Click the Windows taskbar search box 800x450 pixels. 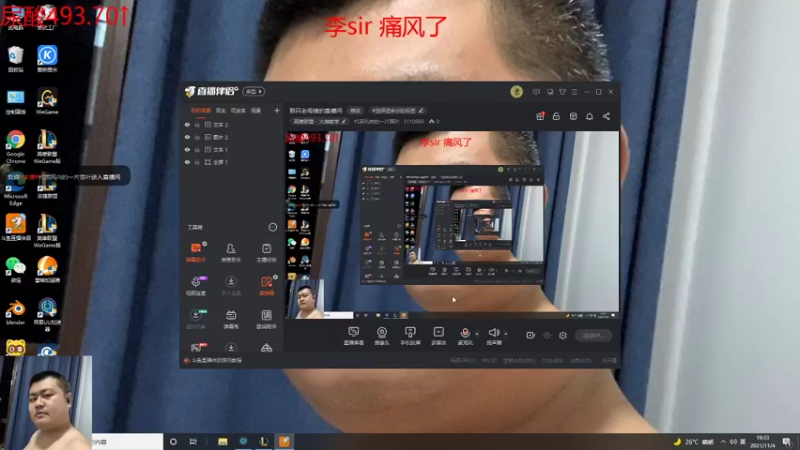pos(127,441)
